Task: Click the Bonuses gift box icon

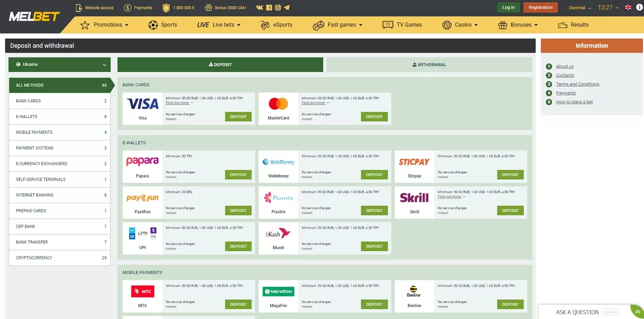Action: coord(502,25)
